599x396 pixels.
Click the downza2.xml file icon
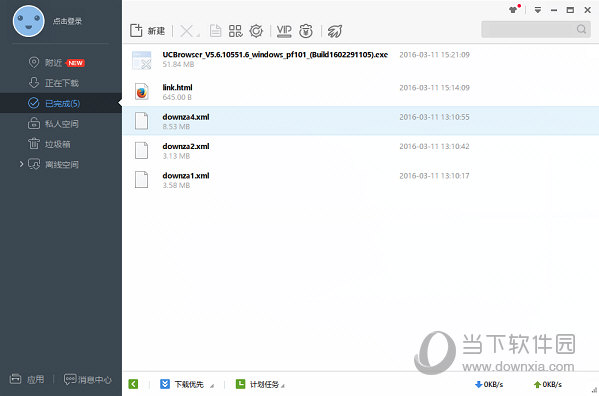[141, 150]
